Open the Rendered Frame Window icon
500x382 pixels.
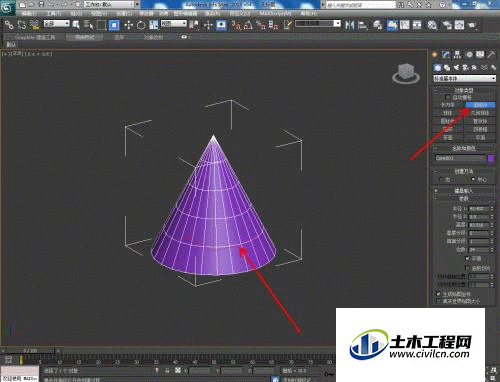(459, 25)
